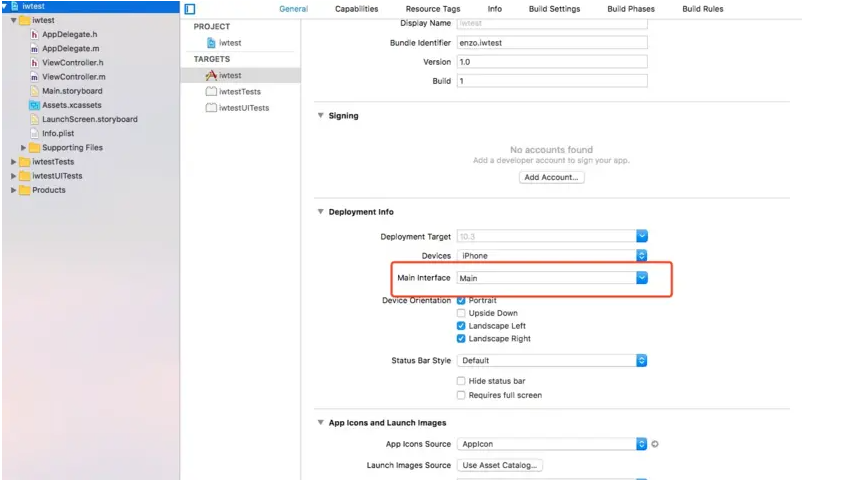852x482 pixels.
Task: Click the Assets.xcassets catalog icon
Action: pyautogui.click(x=34, y=105)
